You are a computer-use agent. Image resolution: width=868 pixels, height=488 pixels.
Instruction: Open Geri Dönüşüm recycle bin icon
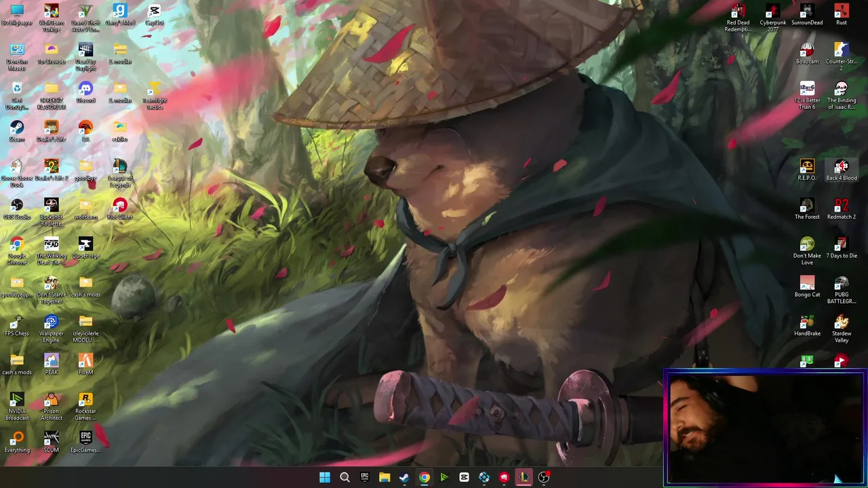coord(17,96)
